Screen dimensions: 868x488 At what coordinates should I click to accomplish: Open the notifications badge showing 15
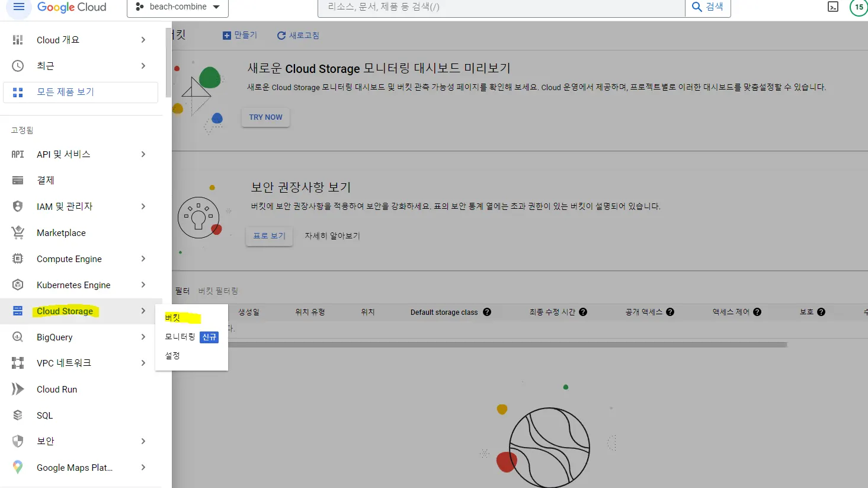(x=859, y=7)
